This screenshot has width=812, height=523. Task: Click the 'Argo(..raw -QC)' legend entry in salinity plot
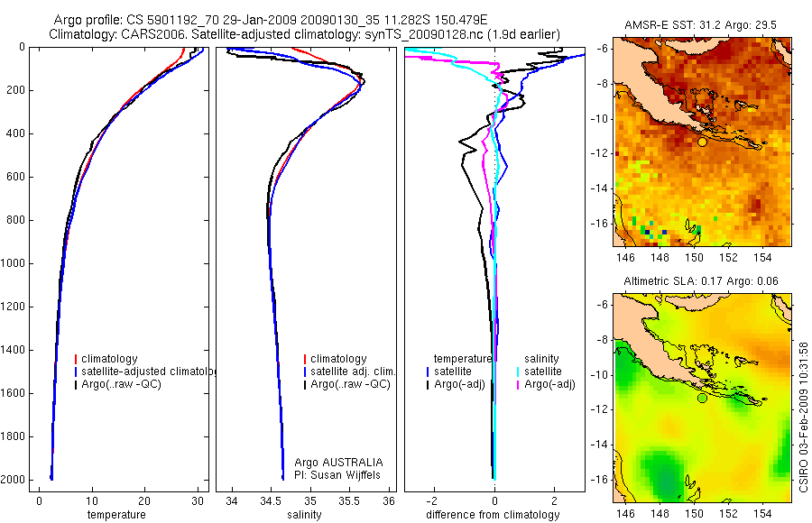346,384
